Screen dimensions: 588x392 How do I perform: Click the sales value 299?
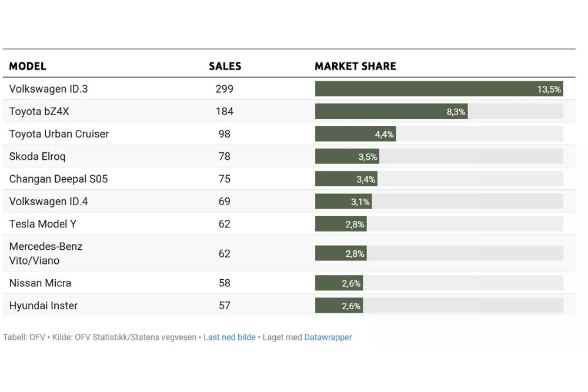point(224,89)
